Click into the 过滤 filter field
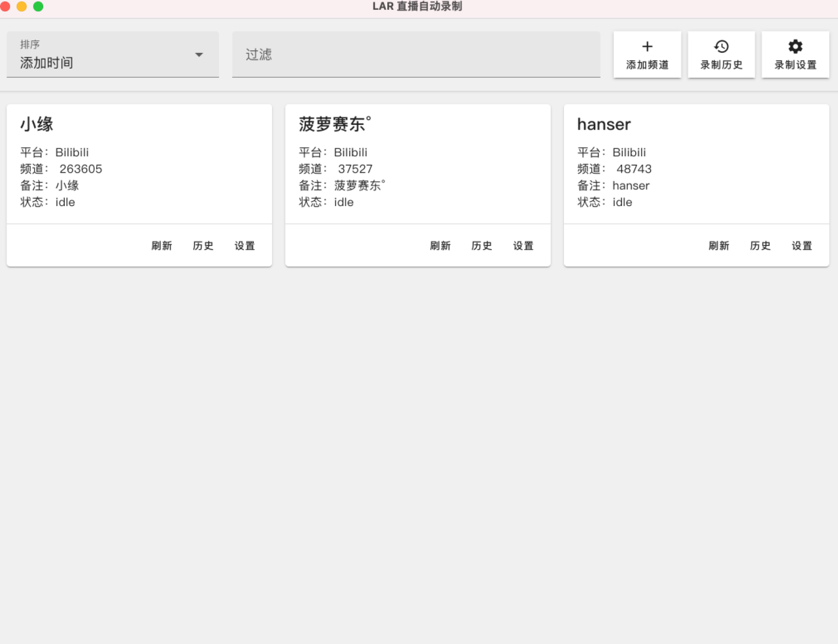Viewport: 838px width, 644px height. pyautogui.click(x=416, y=55)
